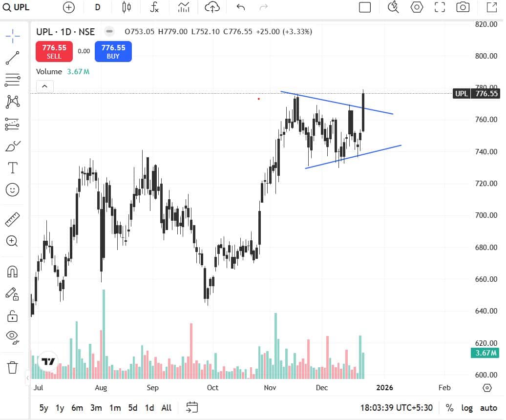Open the UPL symbol search
506x420 pixels.
pos(16,7)
